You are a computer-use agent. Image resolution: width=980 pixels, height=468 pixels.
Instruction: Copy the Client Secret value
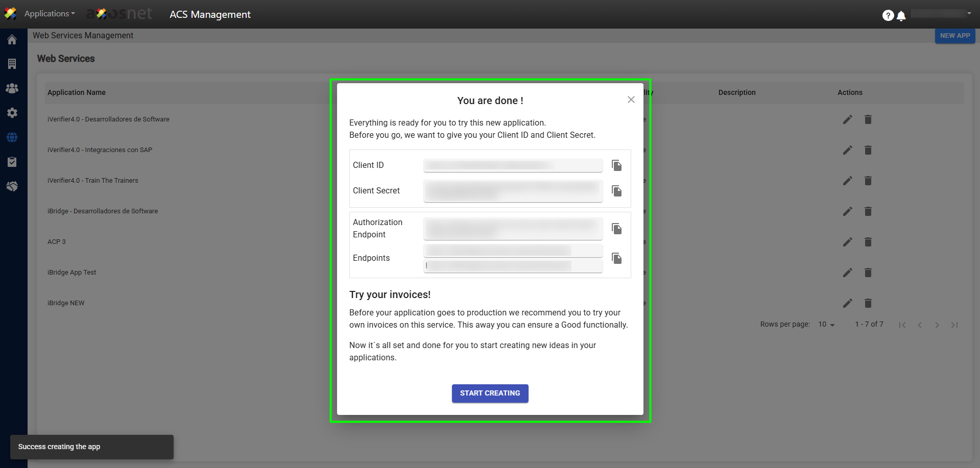coord(616,191)
